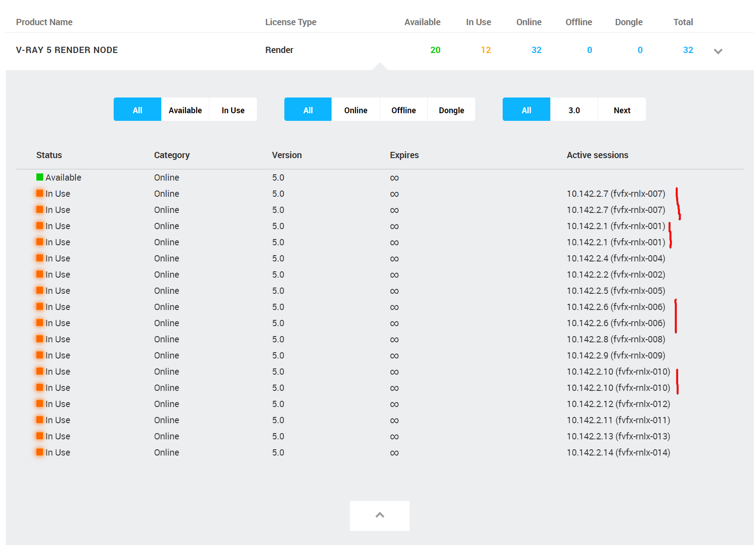Viewport: 756px width, 549px height.
Task: Filter licenses by 3.0 version
Action: point(574,110)
